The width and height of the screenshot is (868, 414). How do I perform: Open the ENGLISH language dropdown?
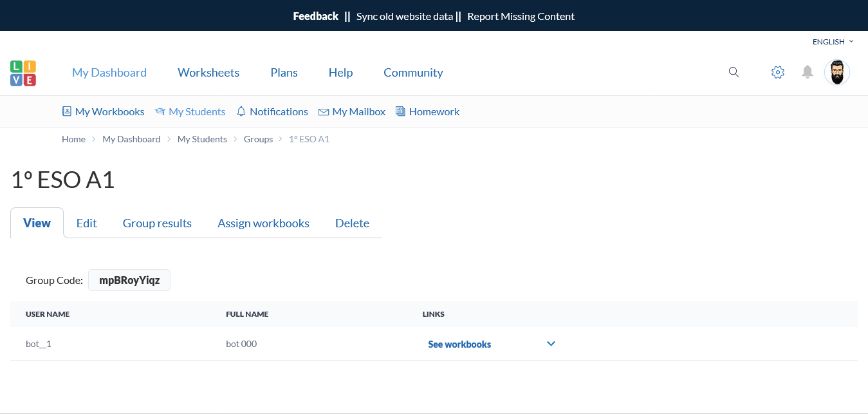point(833,42)
